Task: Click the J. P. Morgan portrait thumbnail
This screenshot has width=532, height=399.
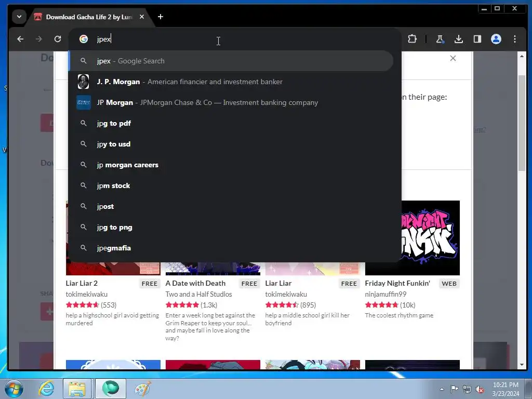Action: (84, 82)
